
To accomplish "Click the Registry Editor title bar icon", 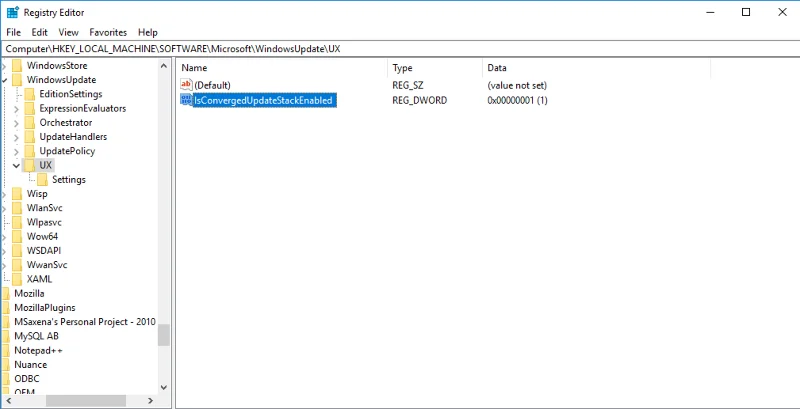I will coord(12,12).
